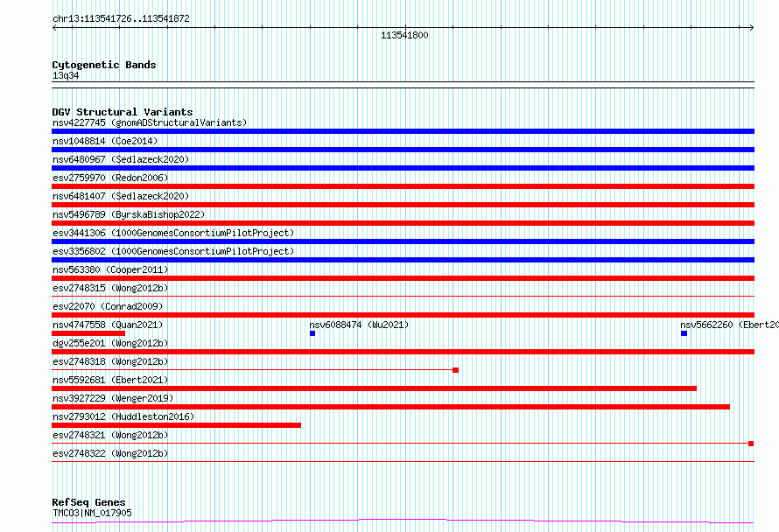
Task: Select nsv3927229 (Wenger2019) label
Action: tap(113, 398)
